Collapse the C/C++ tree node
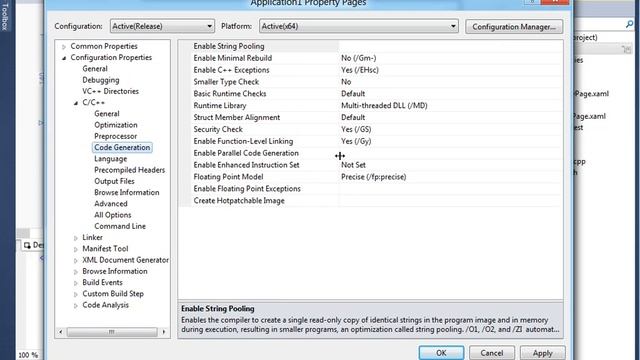Screen dimensions: 640x360 click(76, 103)
